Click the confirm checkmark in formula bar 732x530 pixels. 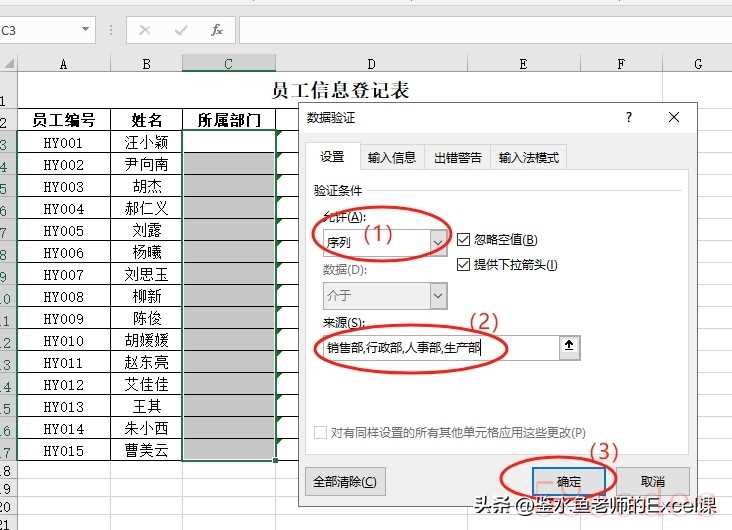[181, 31]
